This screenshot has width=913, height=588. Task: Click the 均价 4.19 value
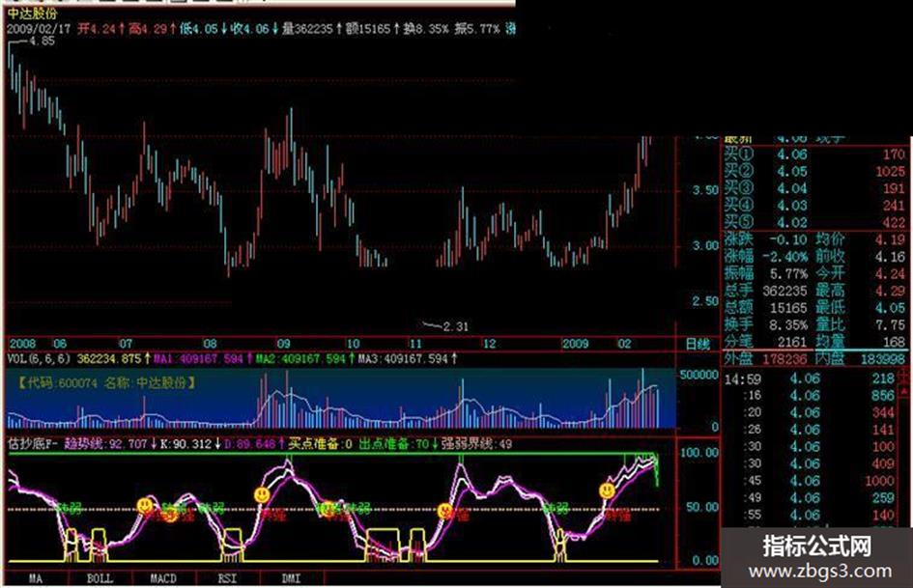click(x=890, y=239)
